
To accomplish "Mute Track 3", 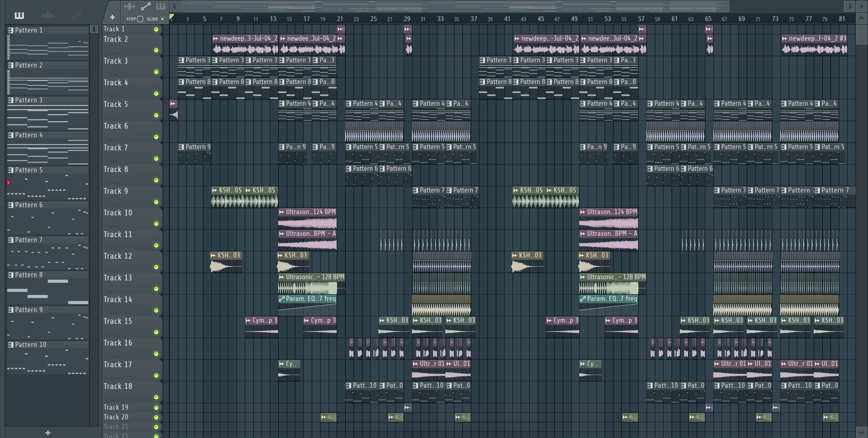I will coord(156,72).
